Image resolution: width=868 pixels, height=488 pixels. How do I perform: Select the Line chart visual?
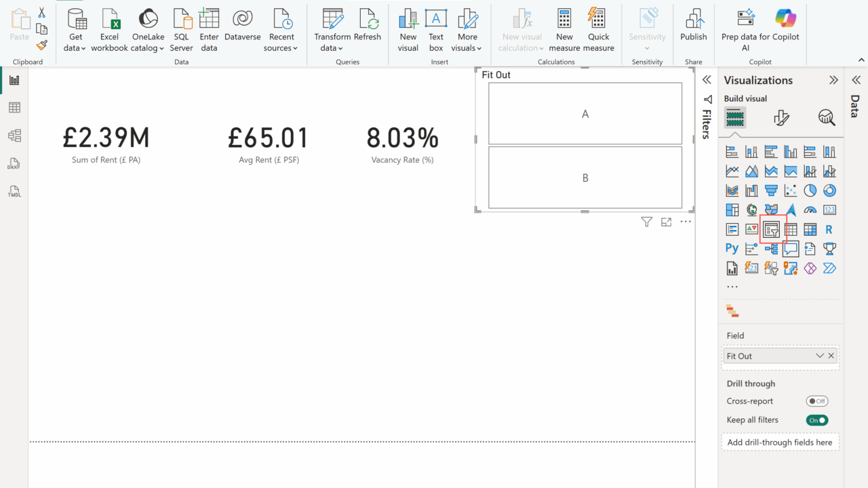tap(732, 171)
